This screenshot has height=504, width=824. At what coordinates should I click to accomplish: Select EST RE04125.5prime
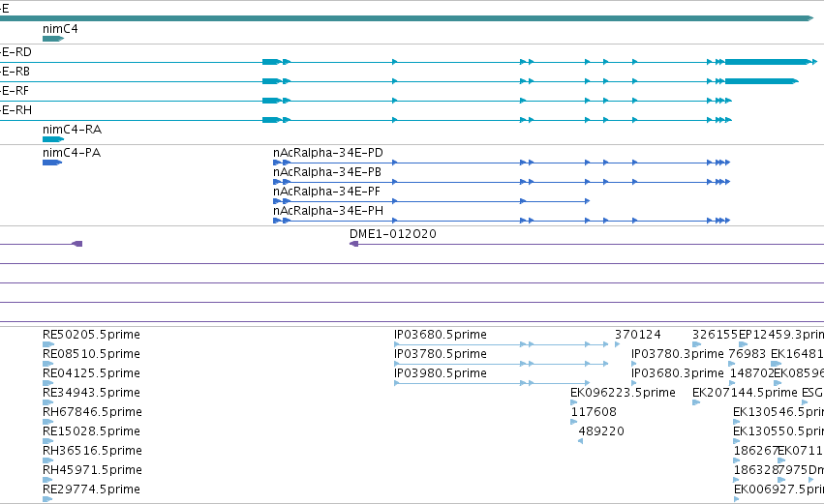[x=91, y=373]
